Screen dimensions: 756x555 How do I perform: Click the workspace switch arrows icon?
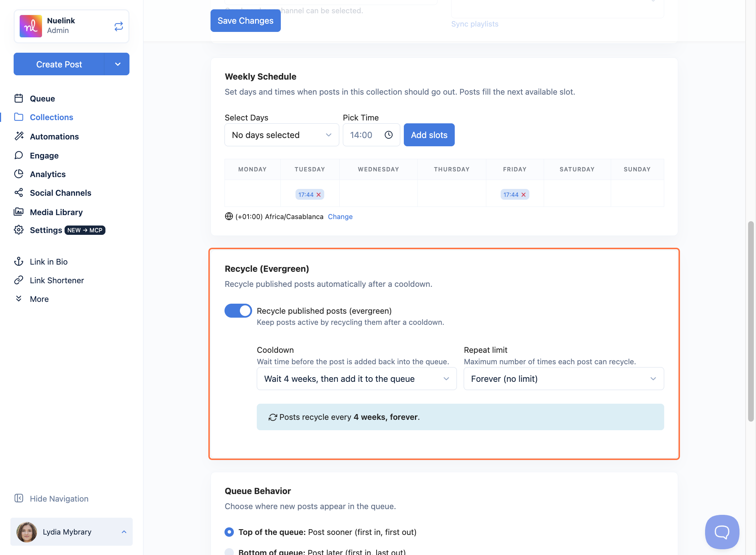click(119, 26)
